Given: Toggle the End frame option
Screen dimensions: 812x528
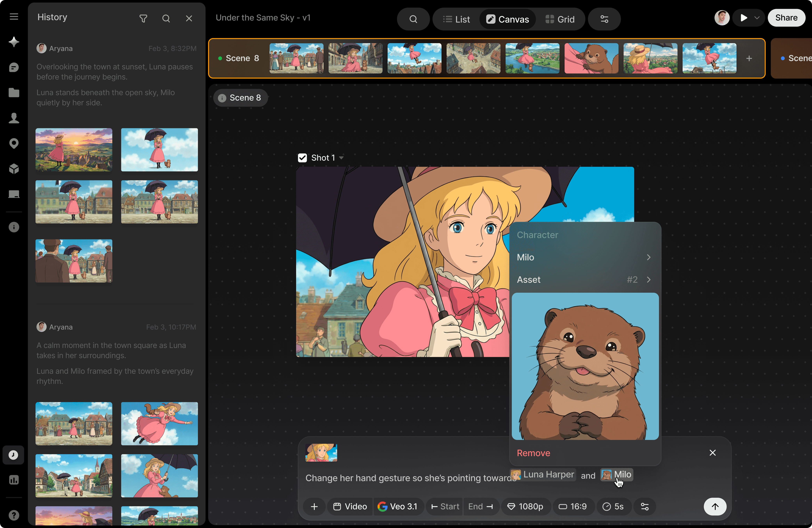Looking at the screenshot, I should click(480, 507).
